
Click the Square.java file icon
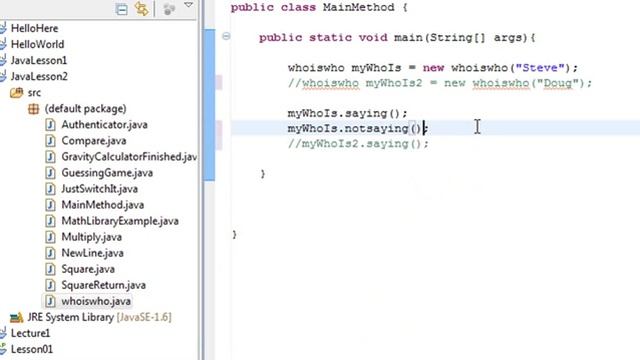coord(50,269)
